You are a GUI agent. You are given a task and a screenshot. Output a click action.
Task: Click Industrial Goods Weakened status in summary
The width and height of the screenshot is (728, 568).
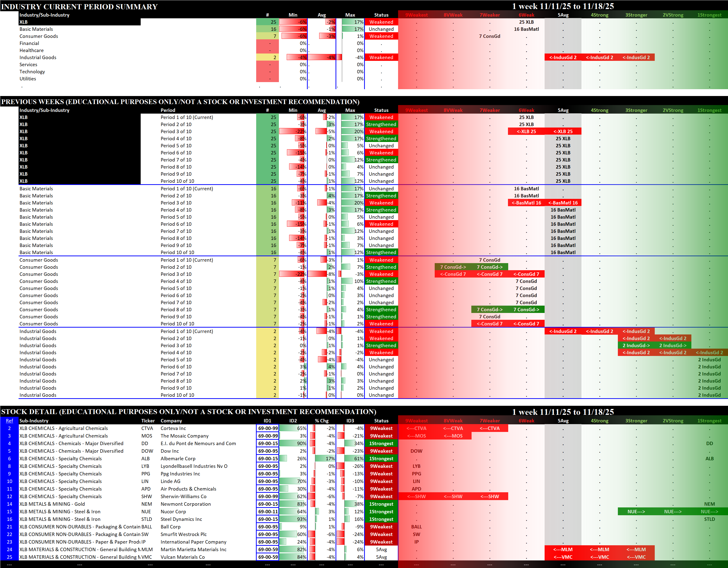(x=381, y=57)
